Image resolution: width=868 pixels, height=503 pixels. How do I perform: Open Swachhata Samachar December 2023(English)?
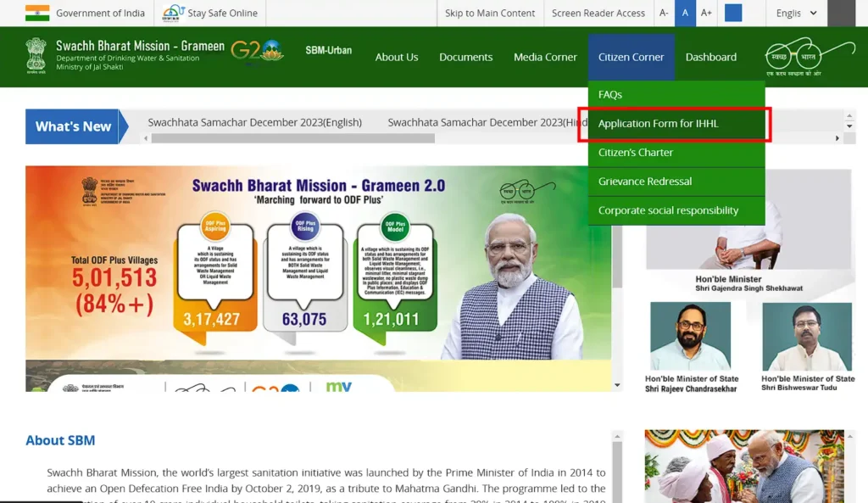pyautogui.click(x=254, y=122)
